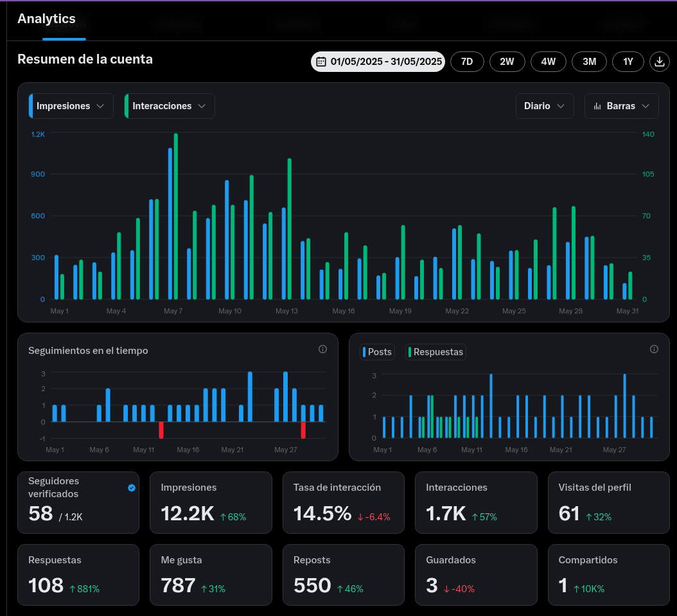Click the green Interacciones color swatch
Image resolution: width=677 pixels, height=616 pixels.
pos(127,106)
